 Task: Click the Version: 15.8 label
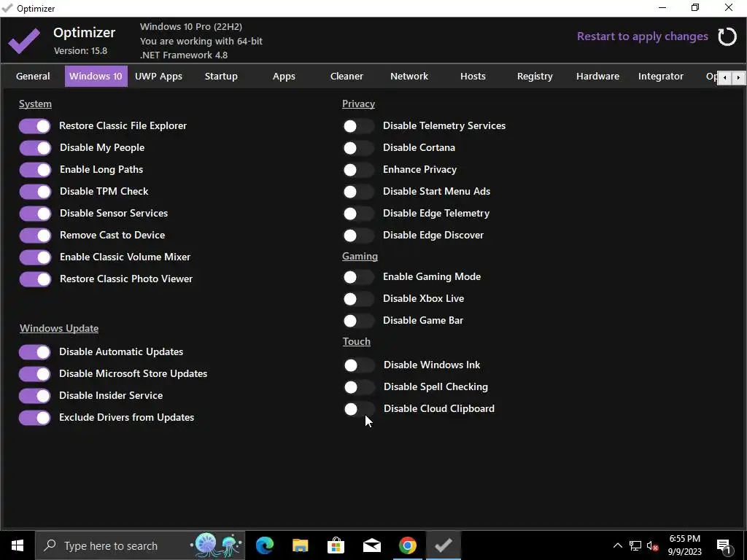click(80, 50)
